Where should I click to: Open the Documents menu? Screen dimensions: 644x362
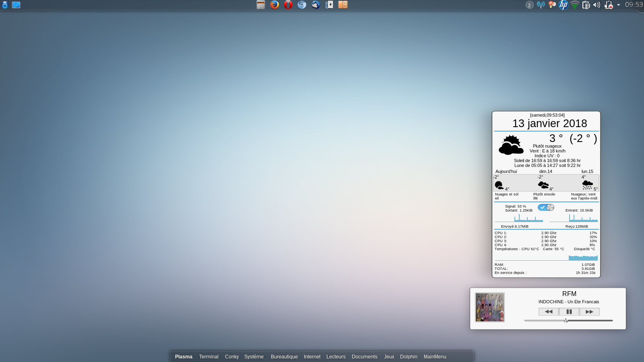click(x=365, y=357)
